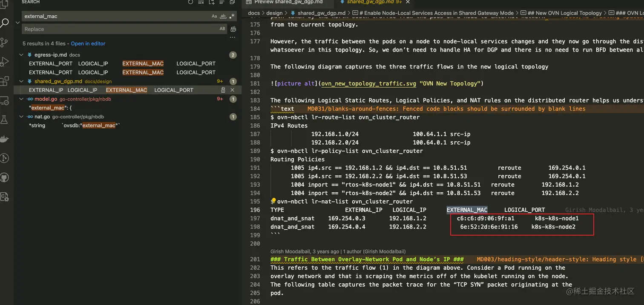The height and width of the screenshot is (305, 644).
Task: Select the "external_mac": { match in model.go
Action: click(x=50, y=108)
